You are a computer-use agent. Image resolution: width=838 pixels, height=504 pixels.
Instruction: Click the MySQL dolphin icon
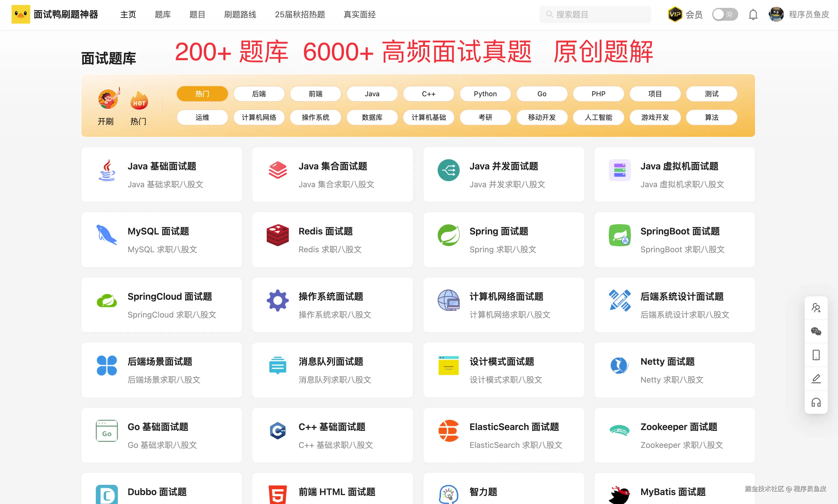click(x=106, y=235)
